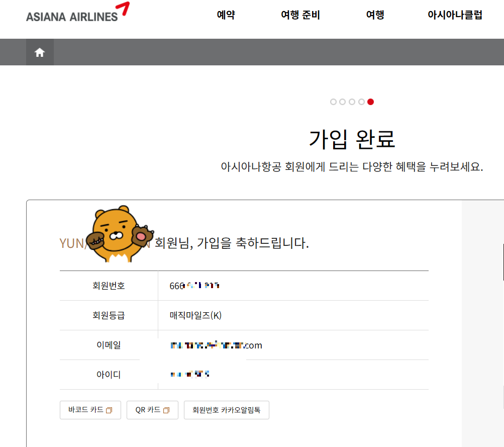504x447 pixels.
Task: Click the Asiana Airlines logo
Action: pos(78,13)
